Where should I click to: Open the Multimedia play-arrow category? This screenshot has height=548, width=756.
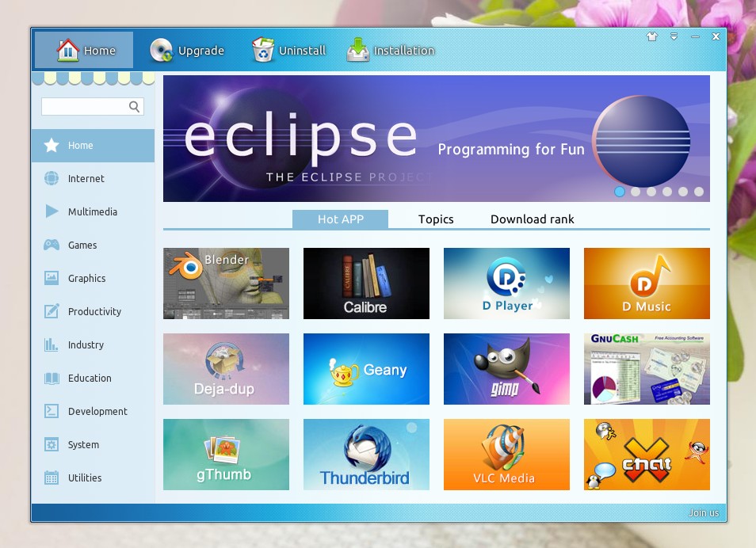93,212
